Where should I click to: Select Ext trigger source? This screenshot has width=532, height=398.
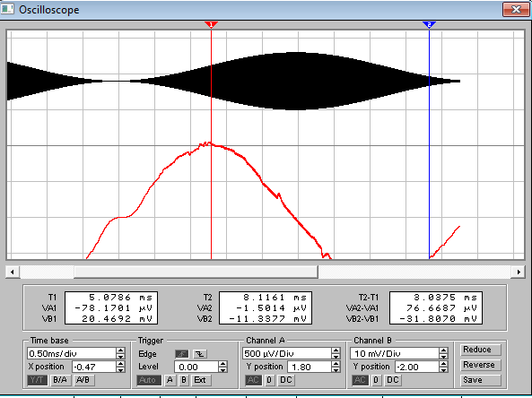coord(201,380)
